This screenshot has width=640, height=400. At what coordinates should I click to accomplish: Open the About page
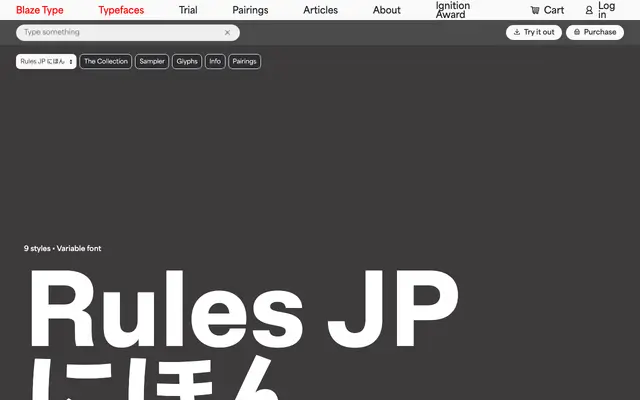point(387,10)
